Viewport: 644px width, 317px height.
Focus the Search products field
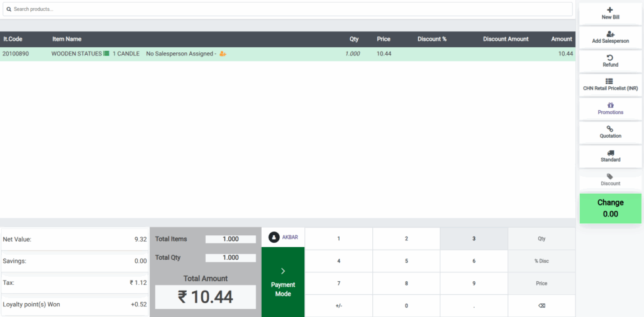tap(287, 9)
